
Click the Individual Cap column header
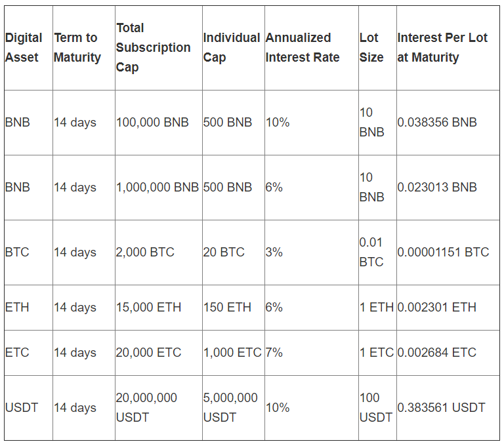(232, 48)
